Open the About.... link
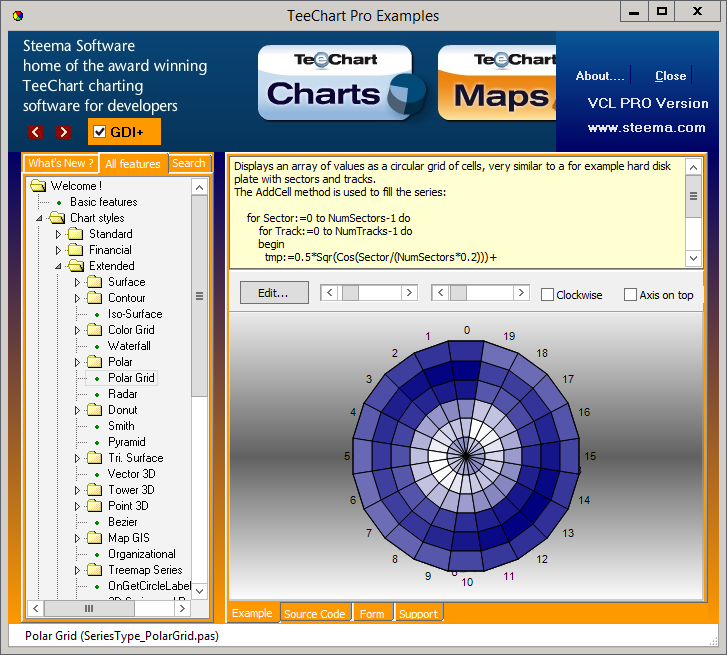Screen dimensions: 727x655 600,76
